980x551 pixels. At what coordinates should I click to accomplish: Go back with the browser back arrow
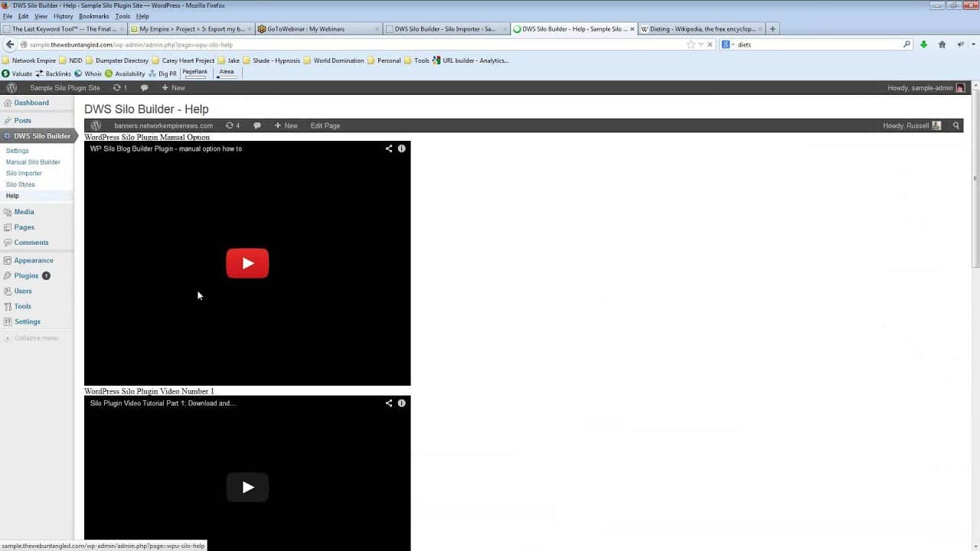click(x=10, y=44)
